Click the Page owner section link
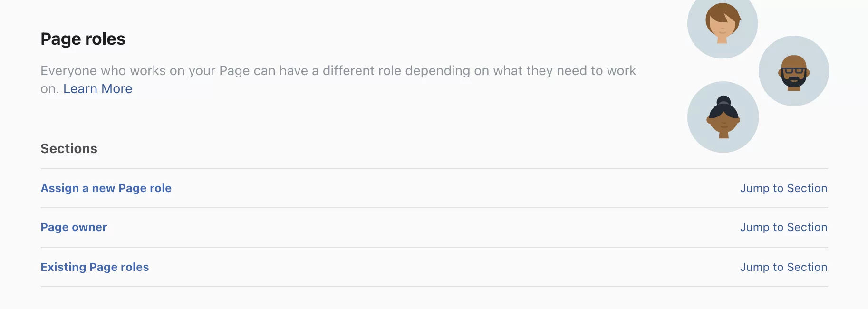This screenshot has height=309, width=868. [x=74, y=227]
